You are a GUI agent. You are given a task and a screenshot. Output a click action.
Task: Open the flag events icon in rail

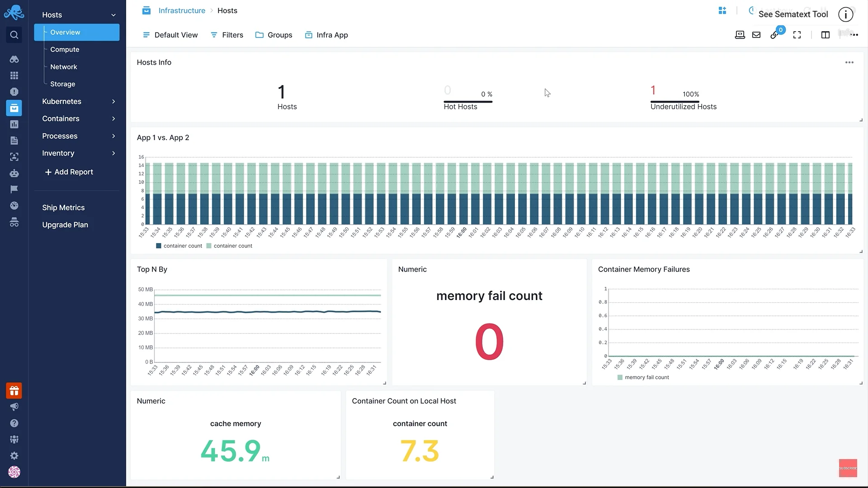click(14, 189)
